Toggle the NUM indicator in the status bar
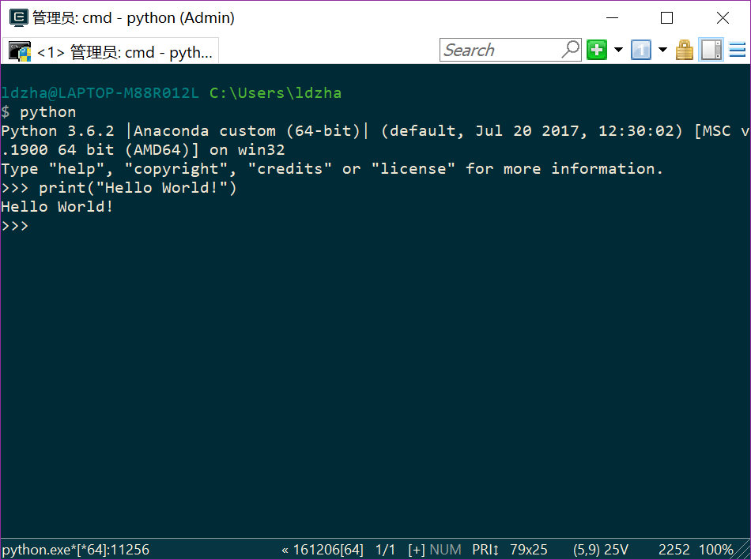The width and height of the screenshot is (751, 560). coord(445,549)
